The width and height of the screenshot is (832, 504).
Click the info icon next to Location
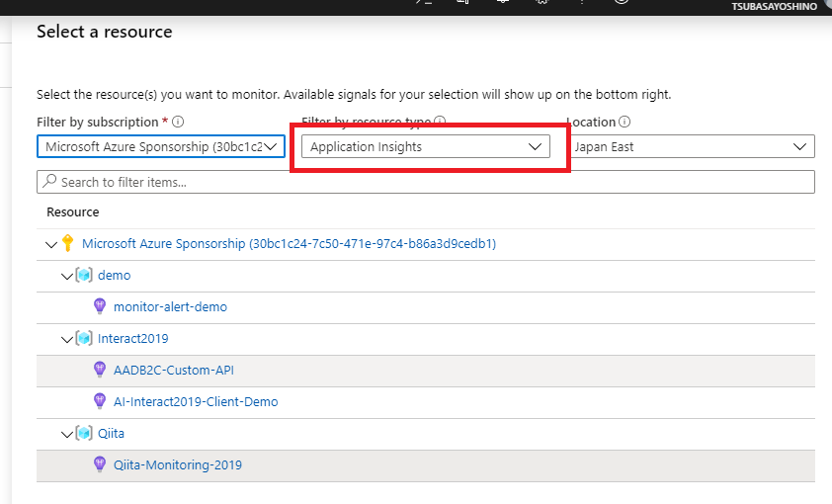click(625, 122)
